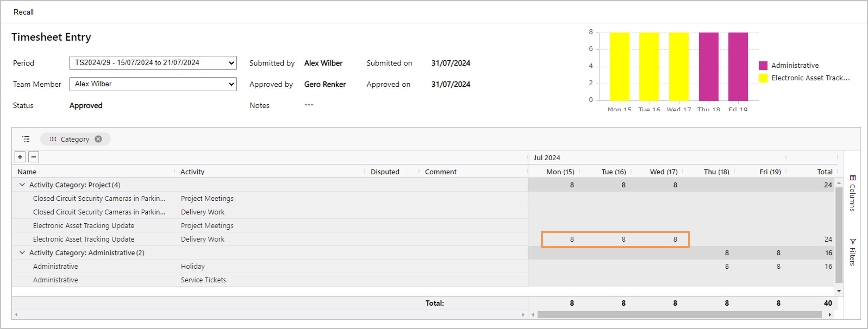
Task: Click the vertical scrollbar up arrow
Action: 839,183
